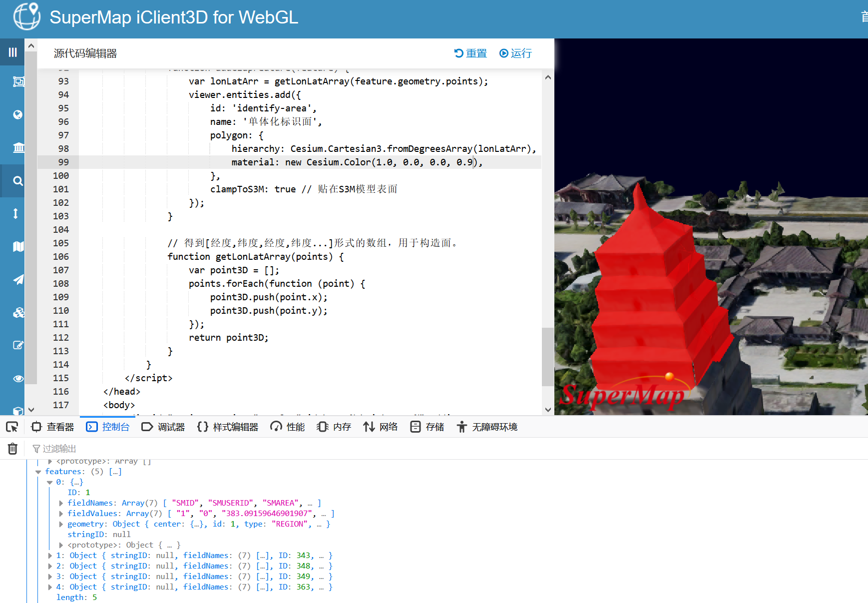Open the edit pencil sidebar icon

tap(18, 345)
